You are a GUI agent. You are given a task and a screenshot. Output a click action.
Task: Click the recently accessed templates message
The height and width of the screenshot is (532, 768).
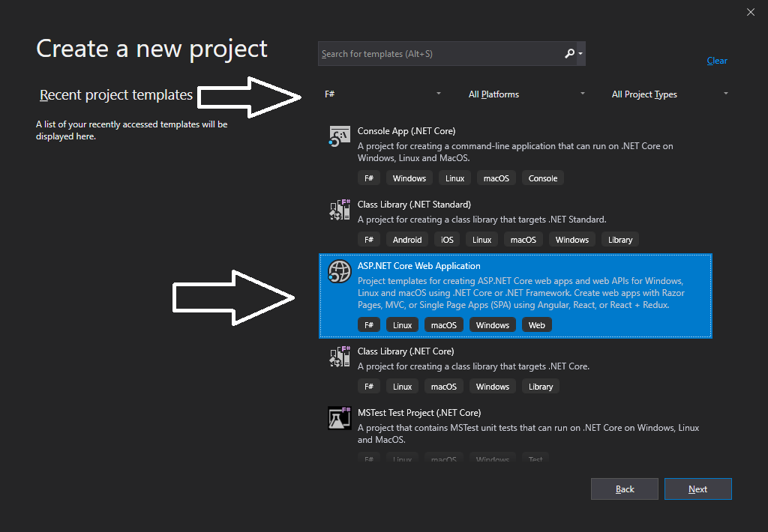coord(132,130)
